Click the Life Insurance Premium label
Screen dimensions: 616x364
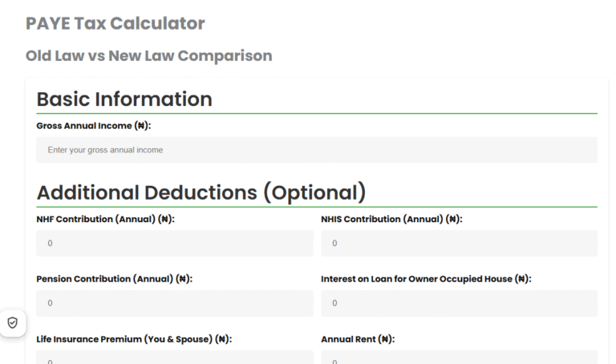click(x=134, y=339)
